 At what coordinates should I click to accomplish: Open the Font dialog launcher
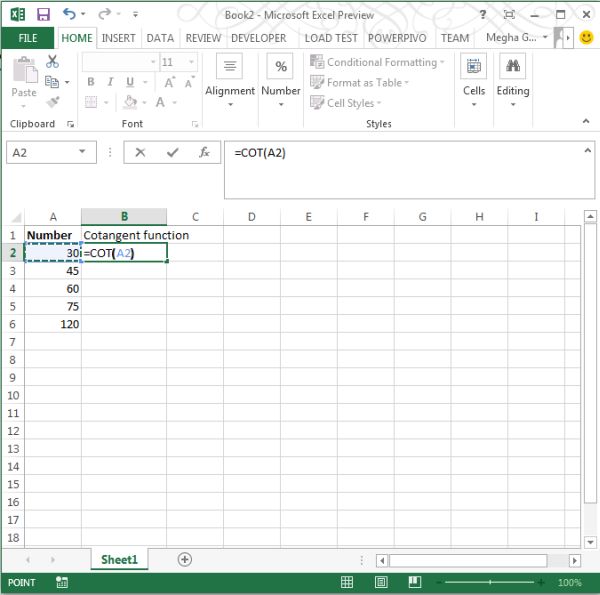tap(195, 124)
